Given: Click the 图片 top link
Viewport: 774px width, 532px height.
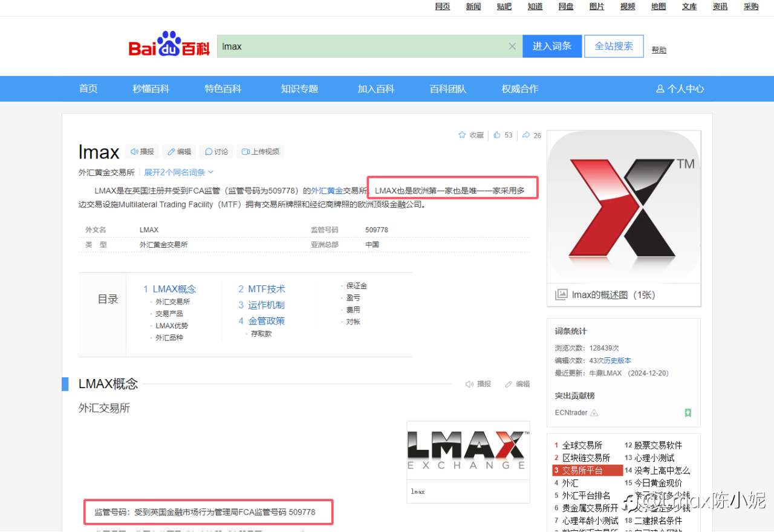Looking at the screenshot, I should pyautogui.click(x=597, y=7).
